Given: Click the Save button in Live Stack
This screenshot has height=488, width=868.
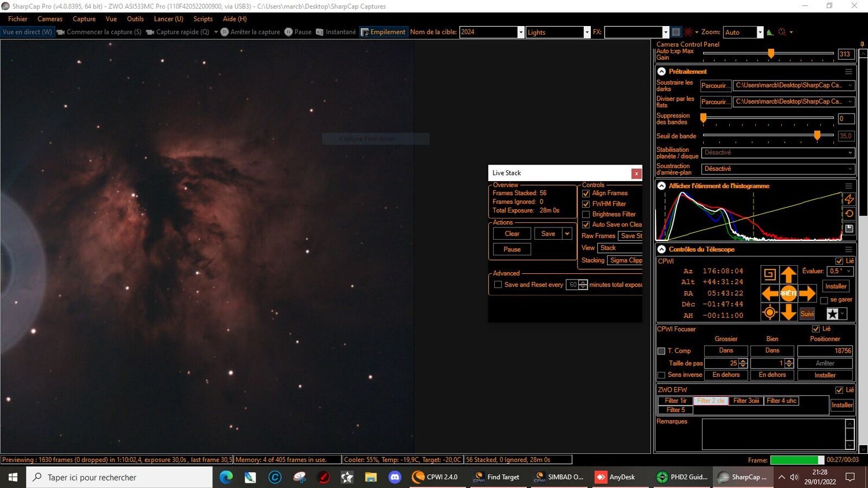Looking at the screenshot, I should [x=548, y=234].
